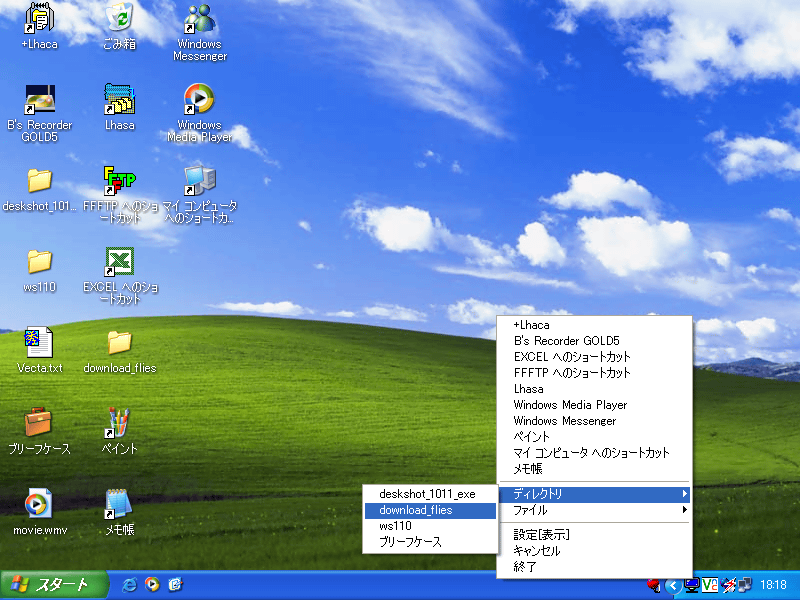Choose B's Recorder GOLD5 in popup menu

tap(594, 340)
